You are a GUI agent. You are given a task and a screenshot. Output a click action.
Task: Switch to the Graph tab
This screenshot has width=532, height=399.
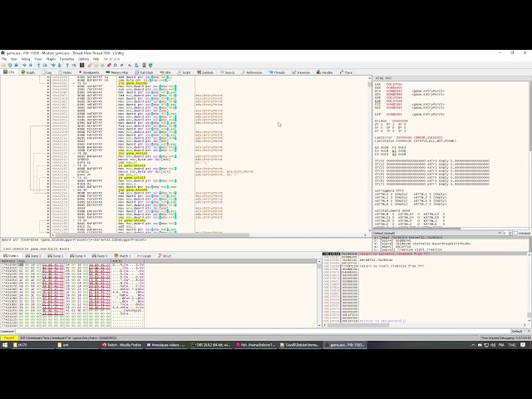[x=28, y=72]
